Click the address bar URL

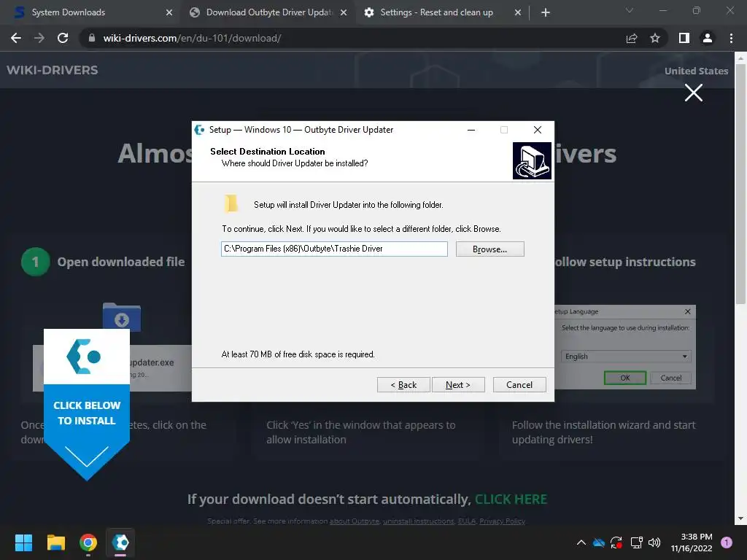pyautogui.click(x=192, y=38)
